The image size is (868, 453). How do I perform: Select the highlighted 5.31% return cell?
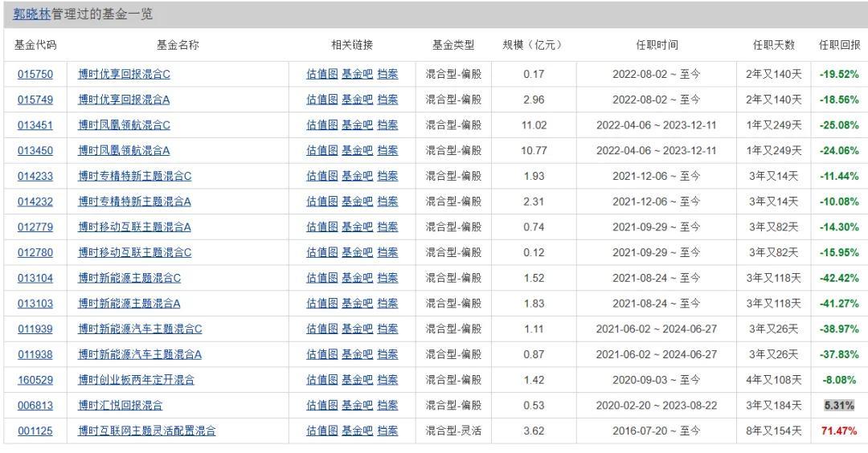pyautogui.click(x=839, y=405)
